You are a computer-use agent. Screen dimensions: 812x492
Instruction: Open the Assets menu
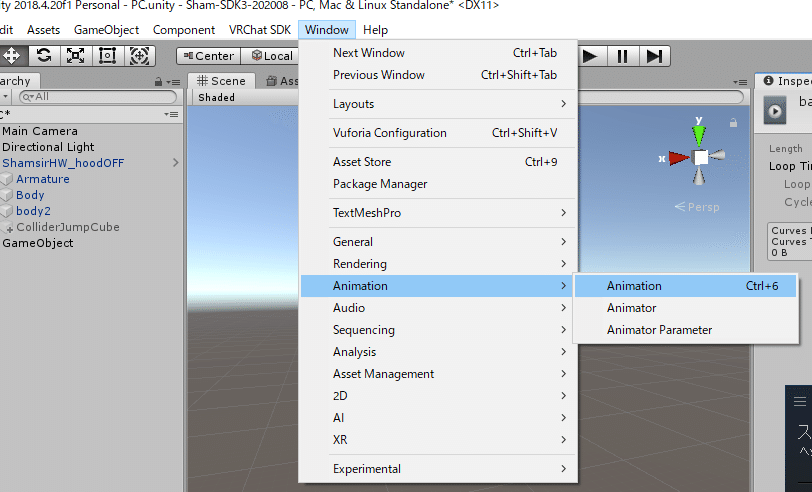[x=44, y=30]
